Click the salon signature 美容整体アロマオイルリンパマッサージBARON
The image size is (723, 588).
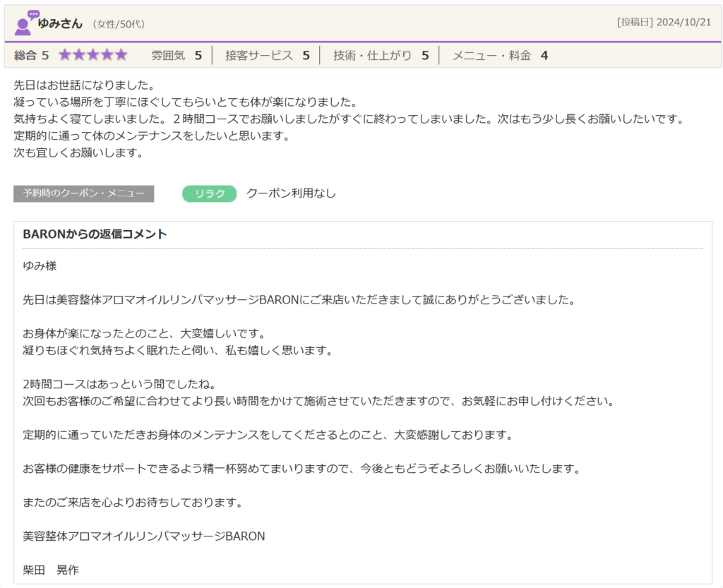pos(144,536)
